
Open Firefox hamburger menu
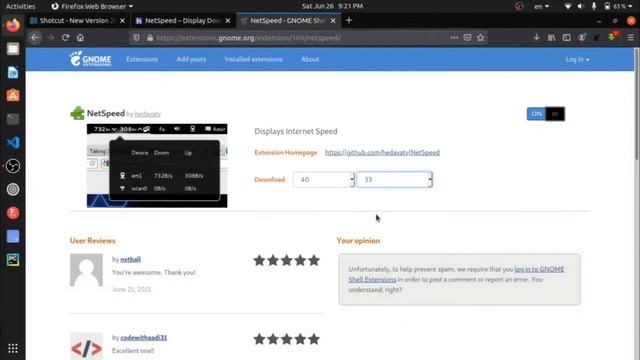631,38
